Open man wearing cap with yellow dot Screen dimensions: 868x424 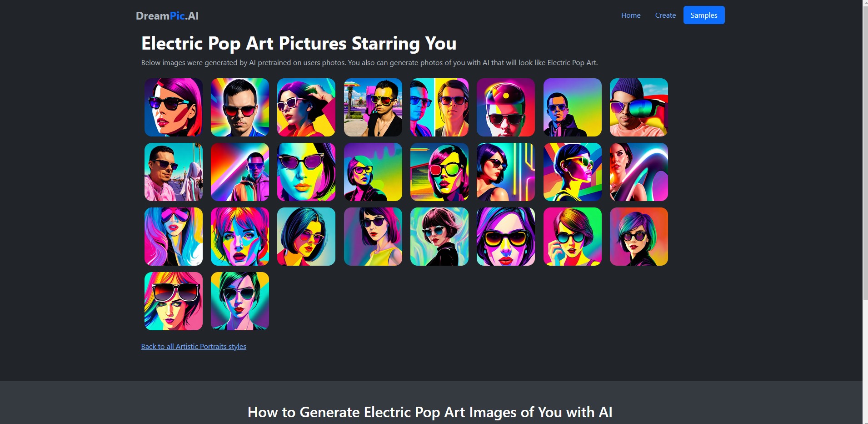506,107
